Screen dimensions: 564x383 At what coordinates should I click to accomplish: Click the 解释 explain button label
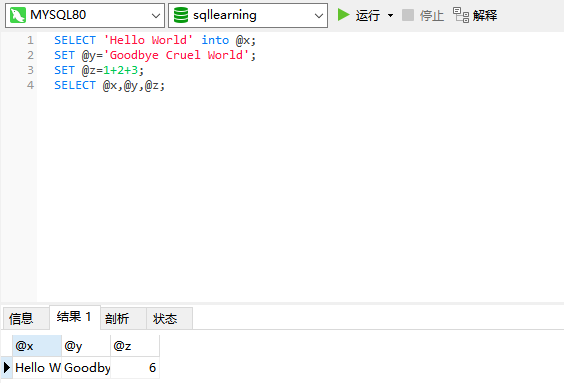(485, 15)
